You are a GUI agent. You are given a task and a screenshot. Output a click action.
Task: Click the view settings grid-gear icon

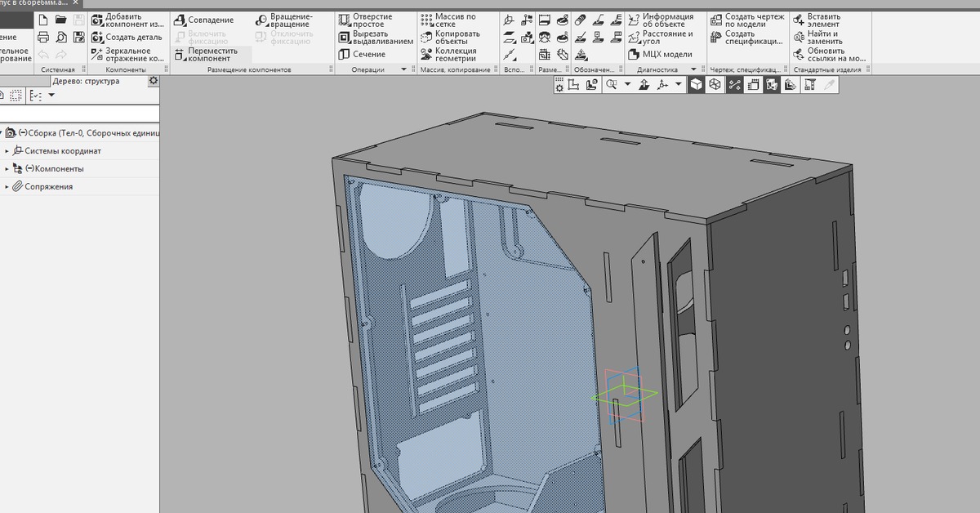[x=560, y=84]
